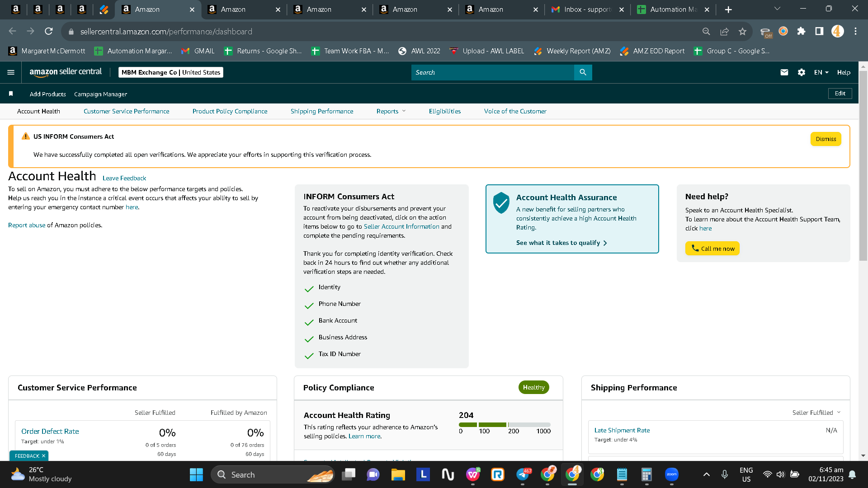
Task: Open the browser extensions puzzle icon
Action: click(x=801, y=31)
